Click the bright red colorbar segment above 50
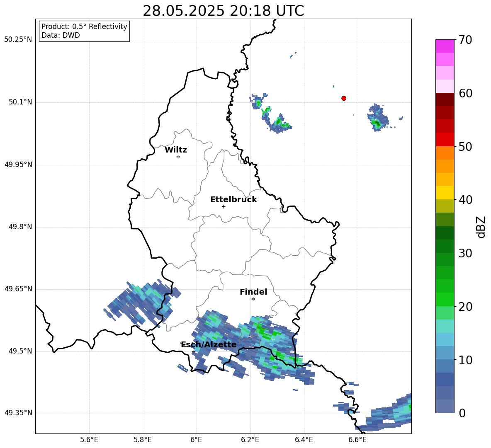Image resolution: width=491 pixels, height=448 pixels. 445,139
